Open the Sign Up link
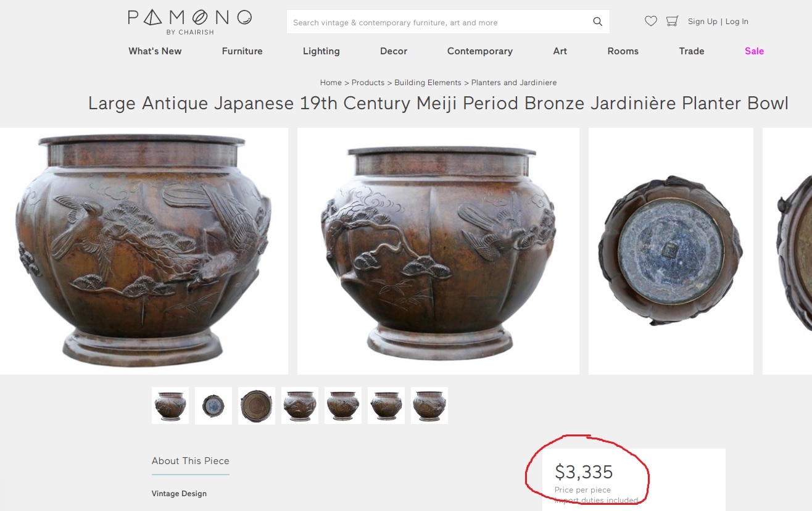This screenshot has height=511, width=812. tap(702, 22)
